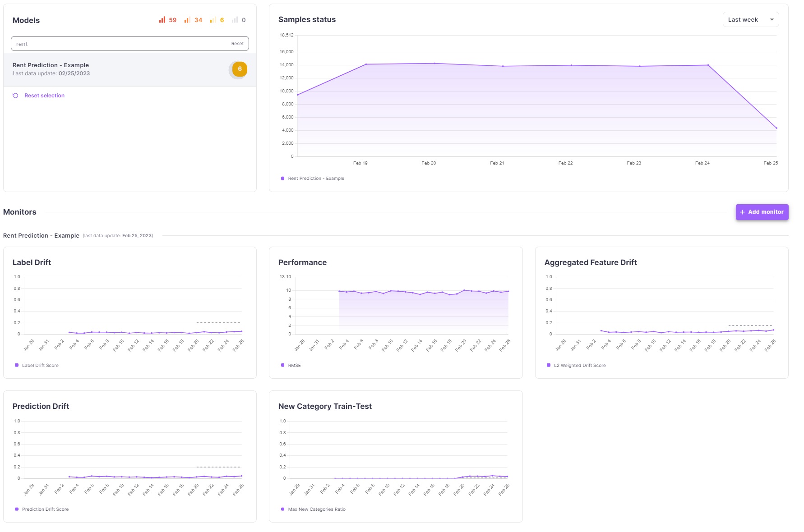Screen dimensions: 804x532
Task: Click Reset selection link
Action: (44, 96)
